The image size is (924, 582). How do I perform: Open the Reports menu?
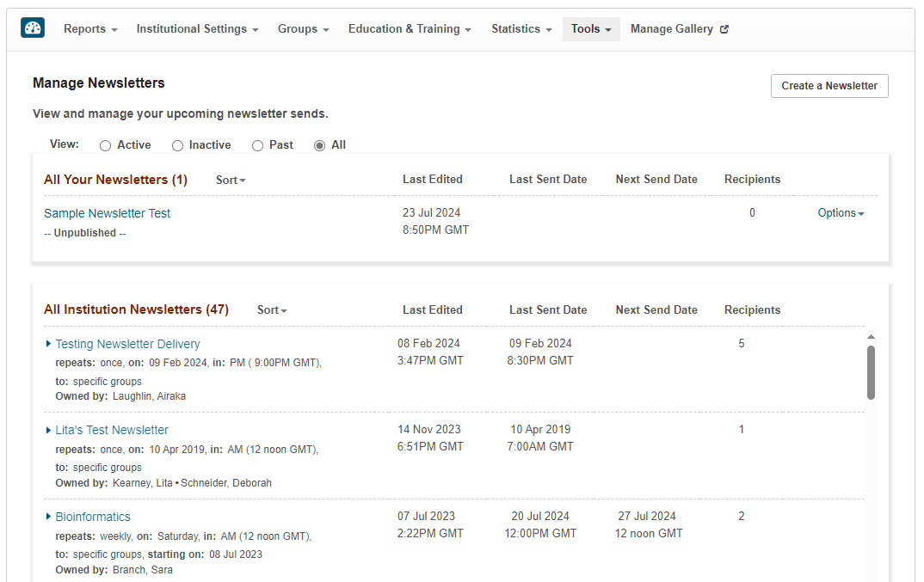tap(90, 29)
